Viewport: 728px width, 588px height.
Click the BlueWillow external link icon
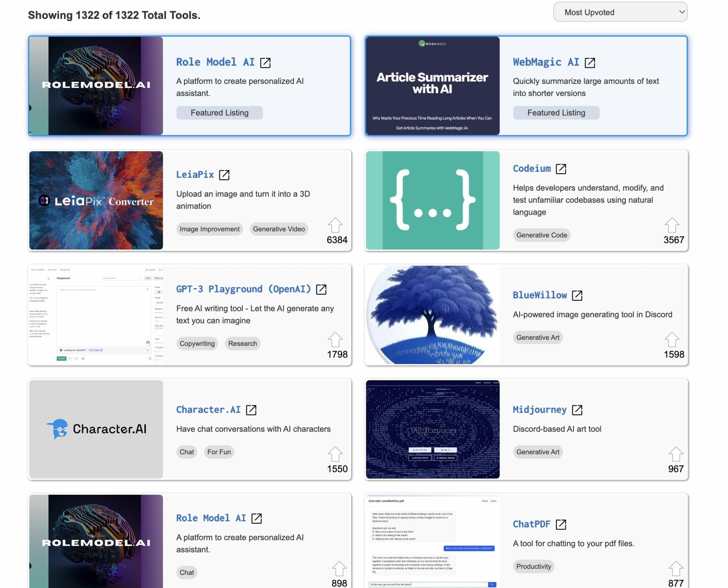[578, 295]
